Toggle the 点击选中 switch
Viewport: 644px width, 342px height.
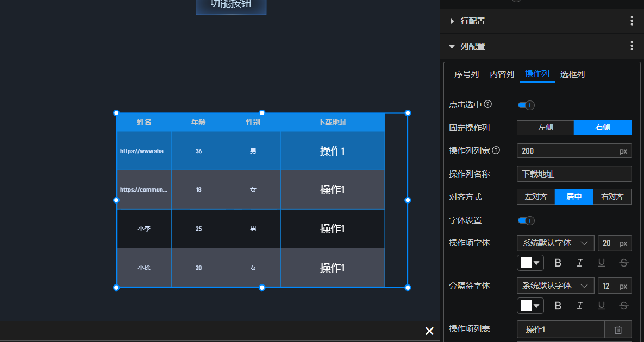[526, 105]
